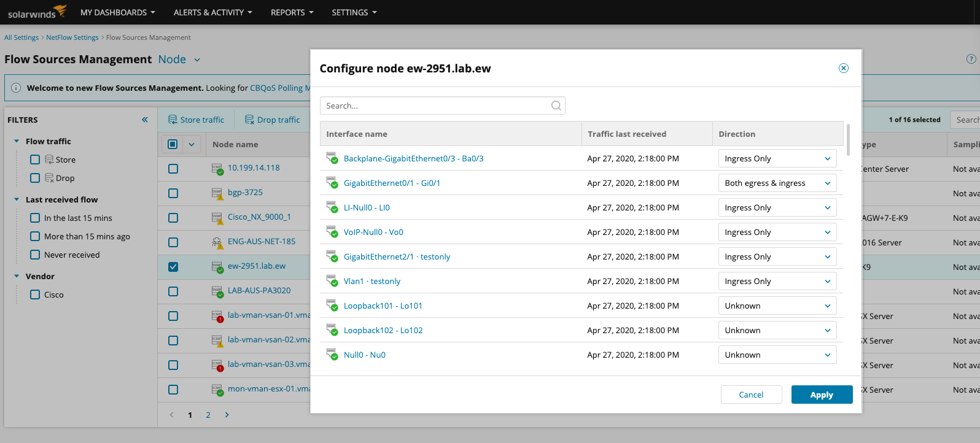Click the GigabitEthernet2/1 interface status icon
The height and width of the screenshot is (443, 980).
pos(332,256)
